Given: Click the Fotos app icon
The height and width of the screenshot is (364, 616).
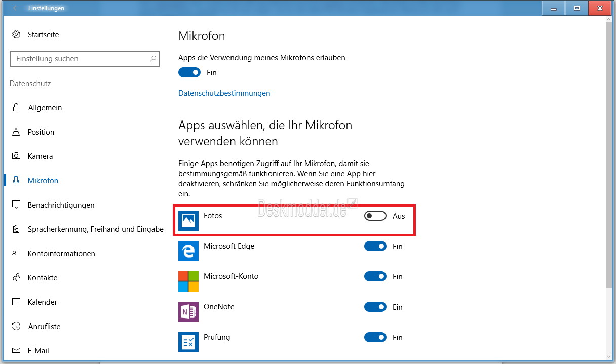Looking at the screenshot, I should pos(188,221).
